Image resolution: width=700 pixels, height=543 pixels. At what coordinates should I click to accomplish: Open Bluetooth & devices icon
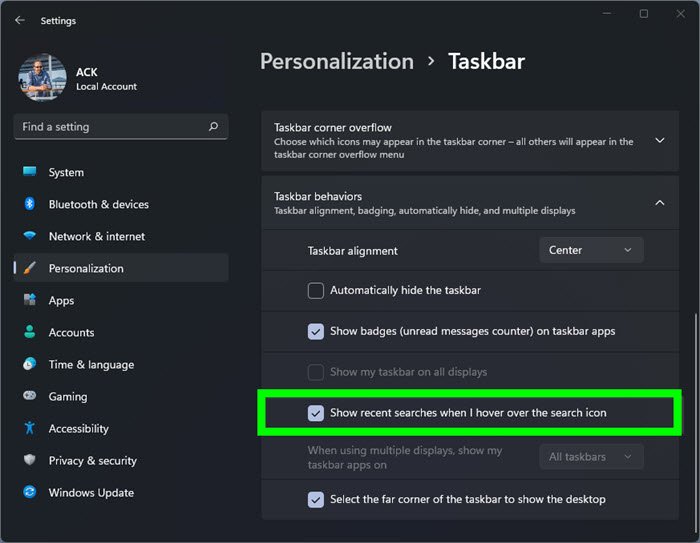[30, 204]
